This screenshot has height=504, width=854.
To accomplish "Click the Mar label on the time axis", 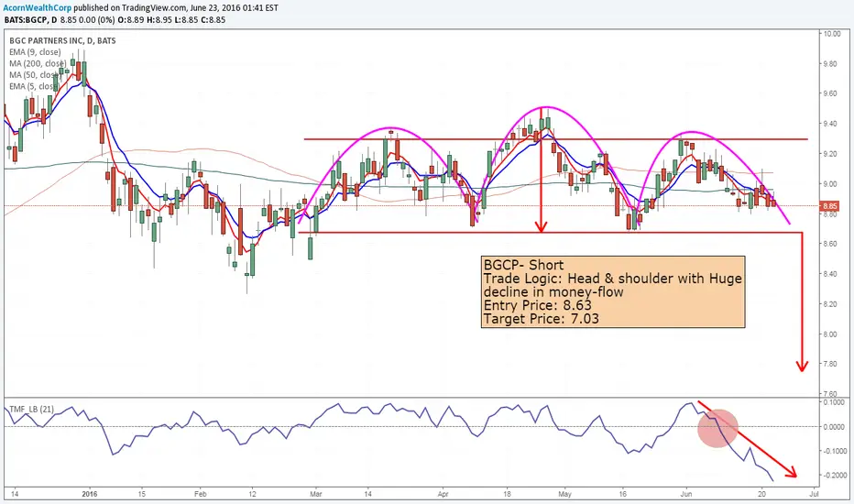I will point(316,494).
